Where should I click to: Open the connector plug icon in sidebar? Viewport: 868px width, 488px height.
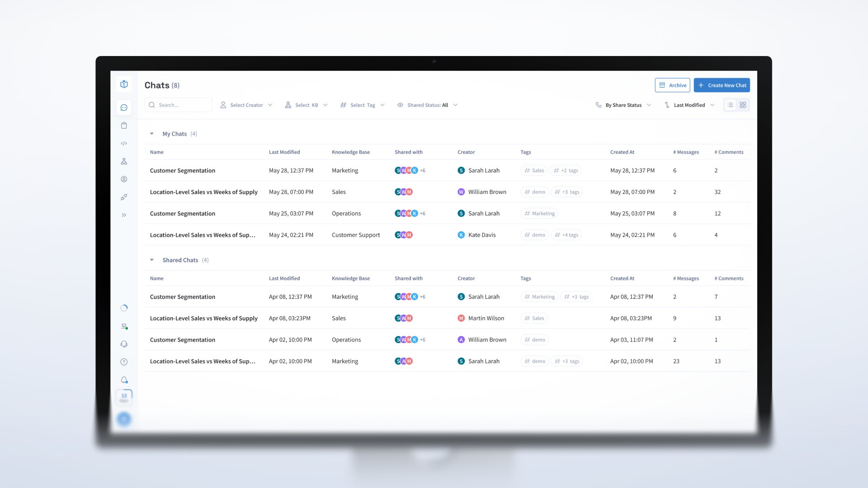click(124, 197)
